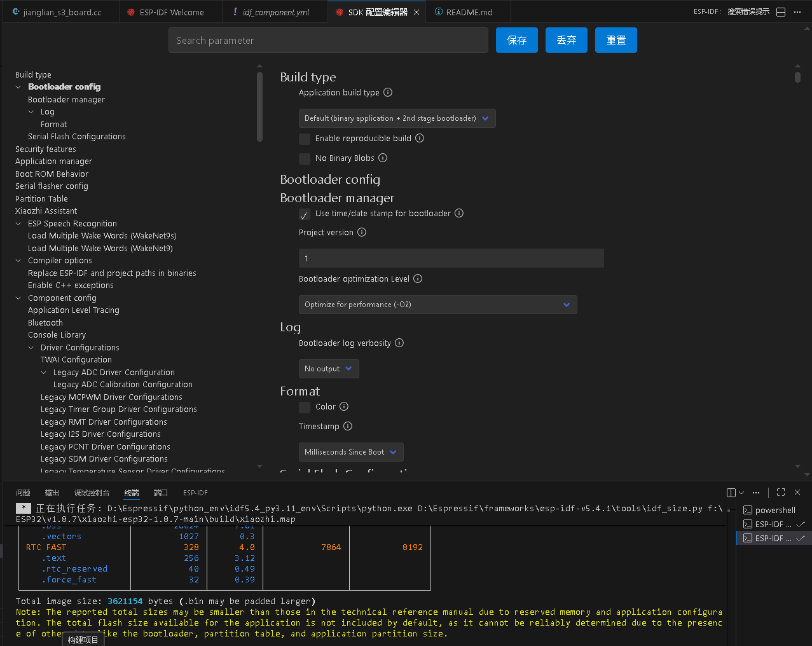Select Partition Table in tree
Image resolution: width=812 pixels, height=646 pixels.
tap(41, 198)
